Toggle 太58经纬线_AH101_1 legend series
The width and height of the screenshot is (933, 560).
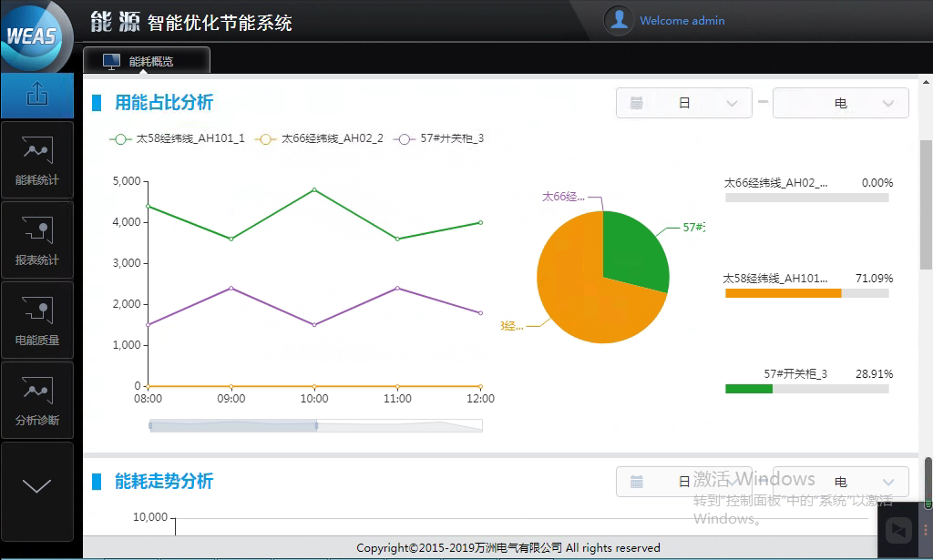(177, 139)
